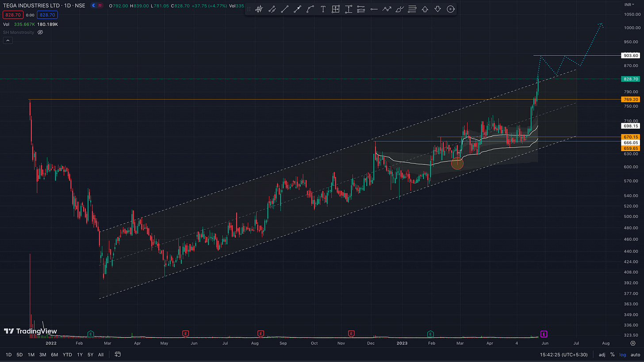Select the stacked horizontal lines Fibonacci tool
Viewport: 644px width, 362px height.
pyautogui.click(x=412, y=9)
